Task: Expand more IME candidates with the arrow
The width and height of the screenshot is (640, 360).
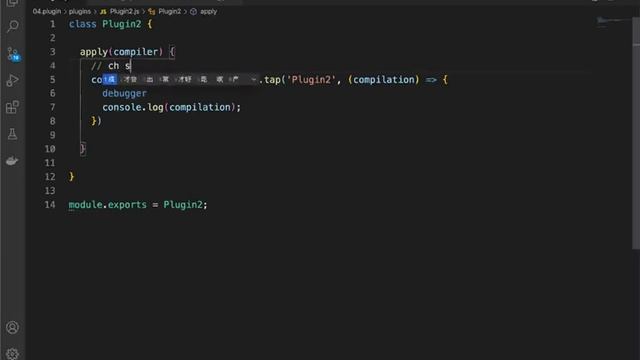Action: click(253, 79)
